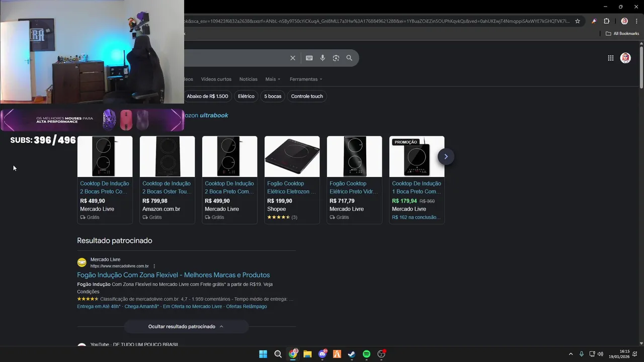Start voice search with microphone icon
This screenshot has height=362, width=644.
(x=323, y=58)
